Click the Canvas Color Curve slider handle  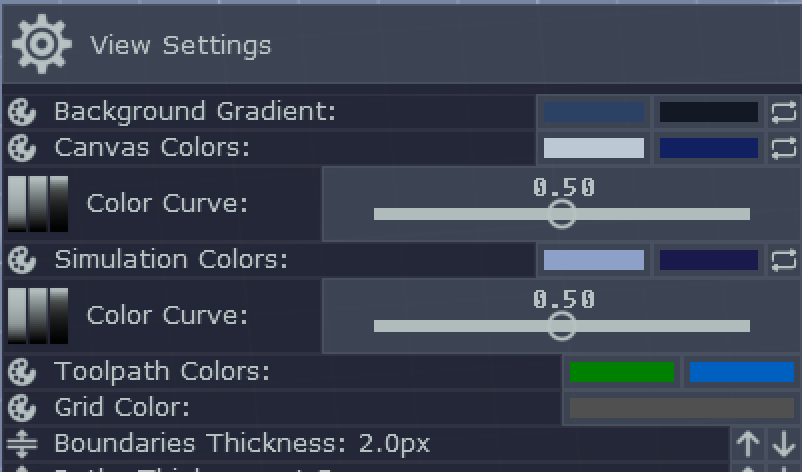tap(562, 214)
